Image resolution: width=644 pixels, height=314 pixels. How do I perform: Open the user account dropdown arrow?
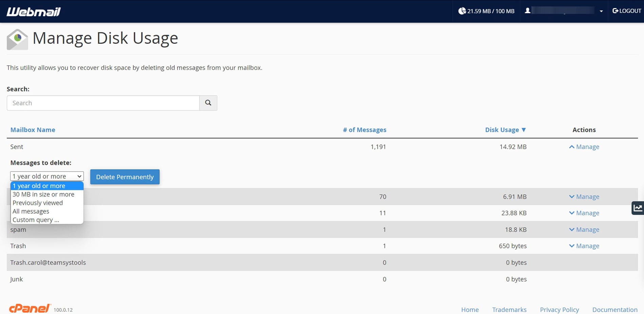tap(601, 11)
